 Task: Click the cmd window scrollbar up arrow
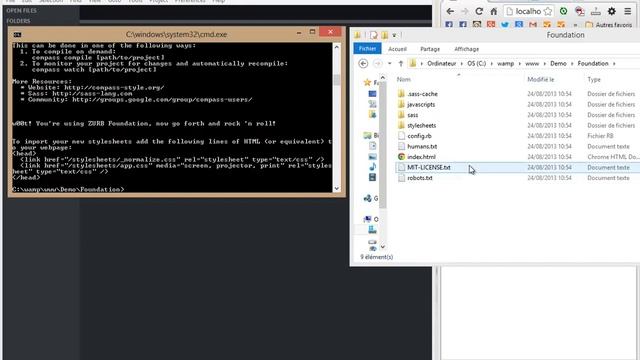[x=337, y=47]
